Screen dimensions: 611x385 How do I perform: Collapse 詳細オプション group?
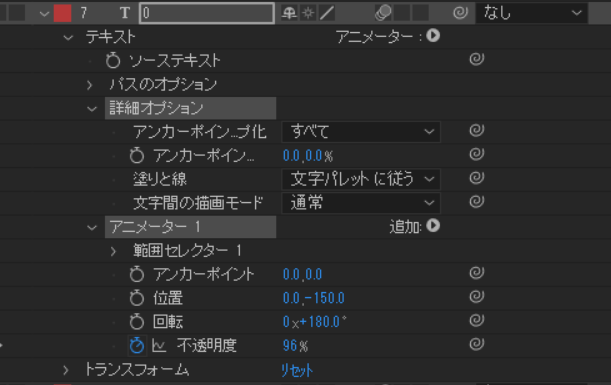coord(92,109)
